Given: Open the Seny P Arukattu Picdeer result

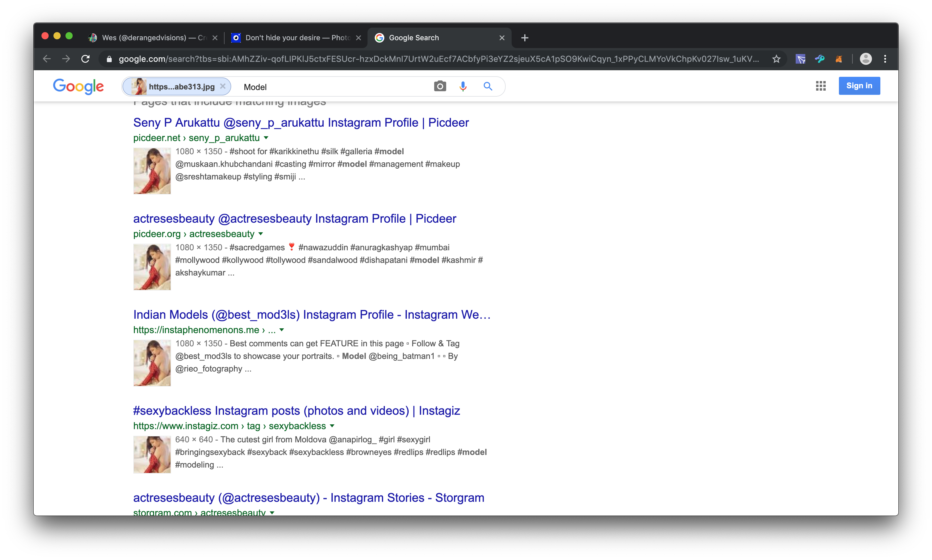Looking at the screenshot, I should pyautogui.click(x=301, y=123).
